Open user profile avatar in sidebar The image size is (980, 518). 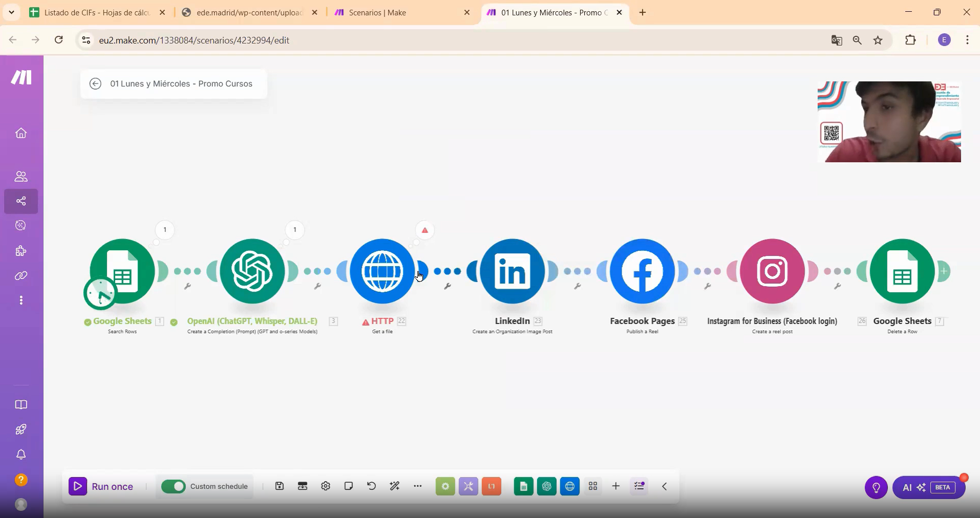(21, 505)
